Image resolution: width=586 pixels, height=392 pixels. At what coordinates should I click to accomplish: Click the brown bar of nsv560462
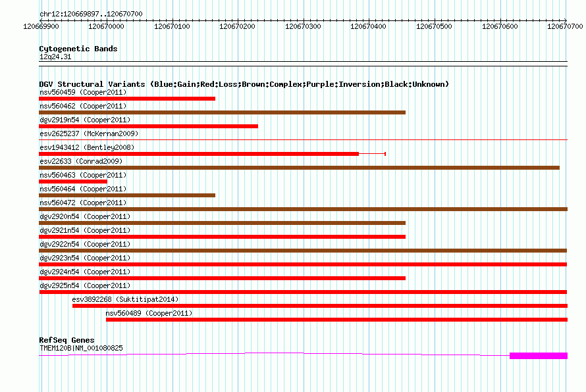point(222,112)
